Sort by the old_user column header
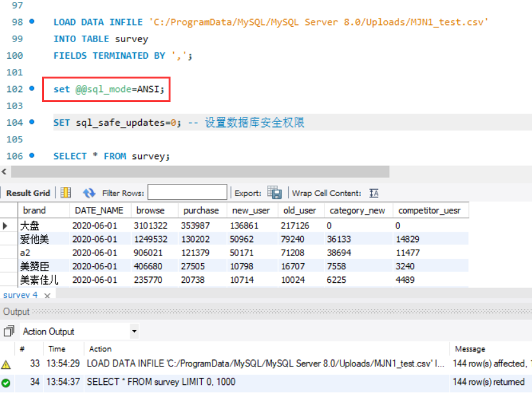This screenshot has height=406, width=532. point(301,211)
